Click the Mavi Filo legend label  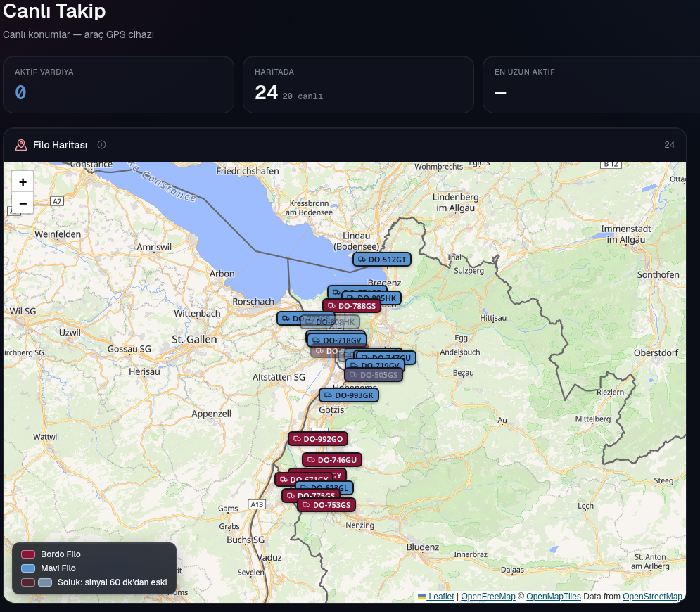point(58,568)
